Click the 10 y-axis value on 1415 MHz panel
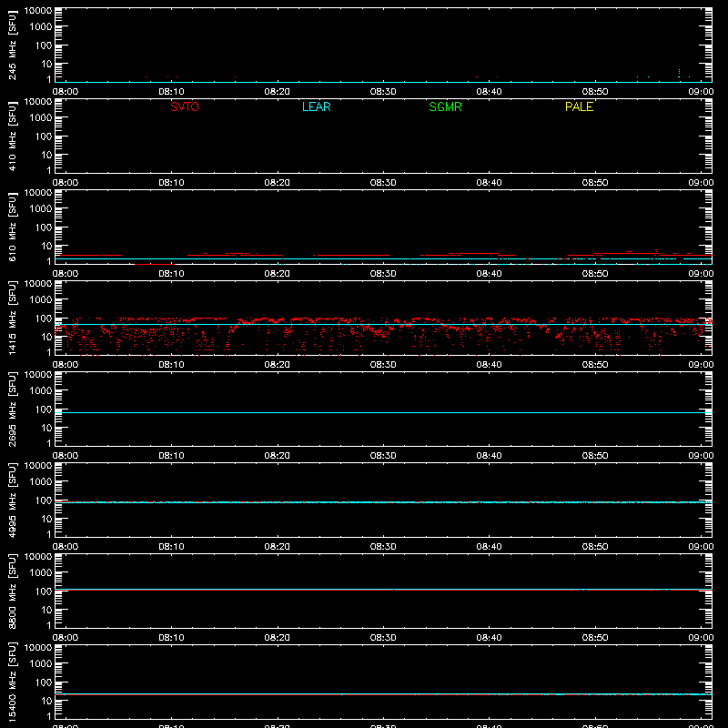The height and width of the screenshot is (728, 728). pyautogui.click(x=46, y=337)
